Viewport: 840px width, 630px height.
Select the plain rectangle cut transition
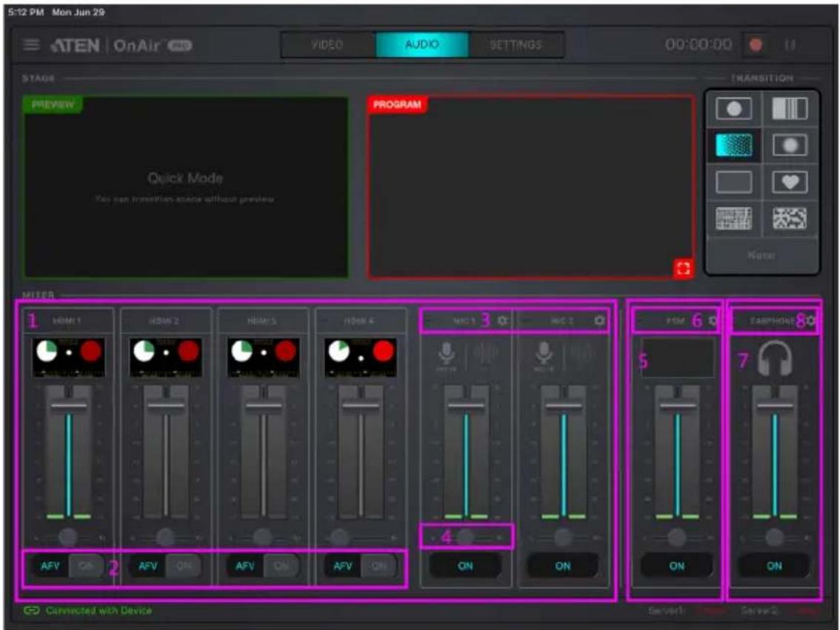733,182
